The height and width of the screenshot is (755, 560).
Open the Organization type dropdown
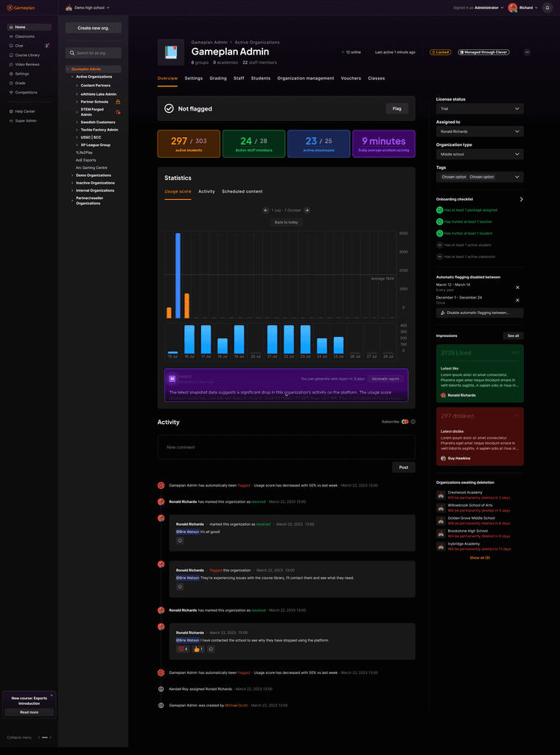pyautogui.click(x=480, y=154)
